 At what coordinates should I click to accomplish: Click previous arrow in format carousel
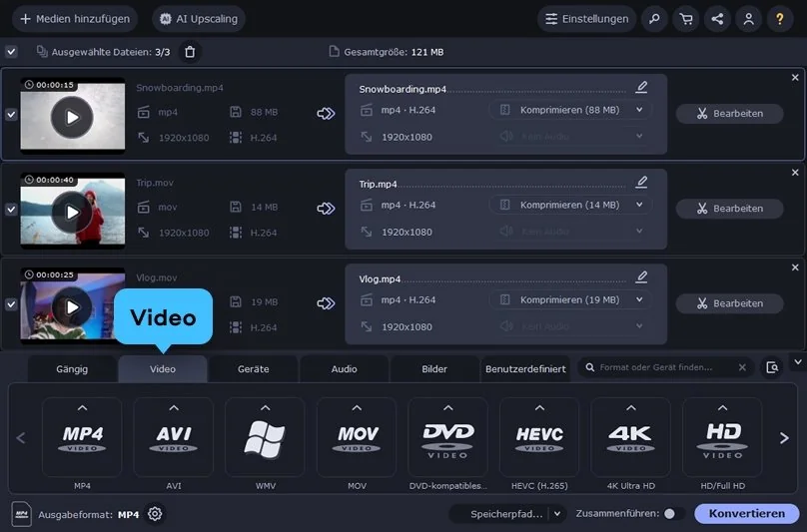(21, 438)
